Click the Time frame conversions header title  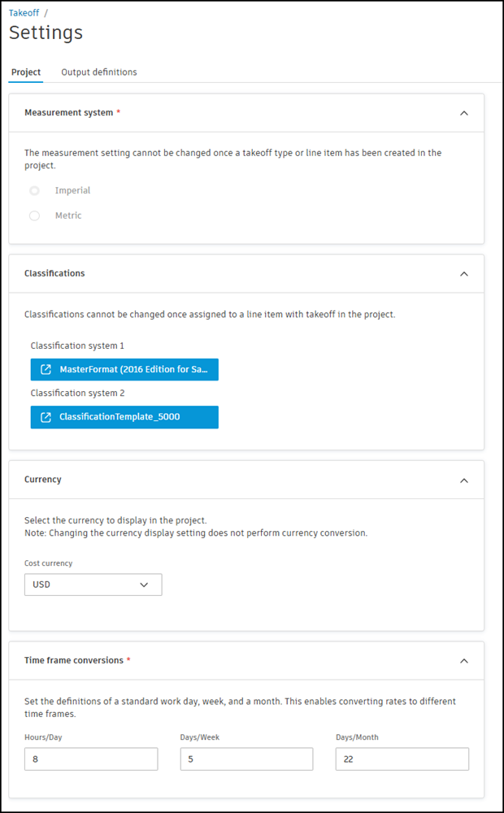74,661
